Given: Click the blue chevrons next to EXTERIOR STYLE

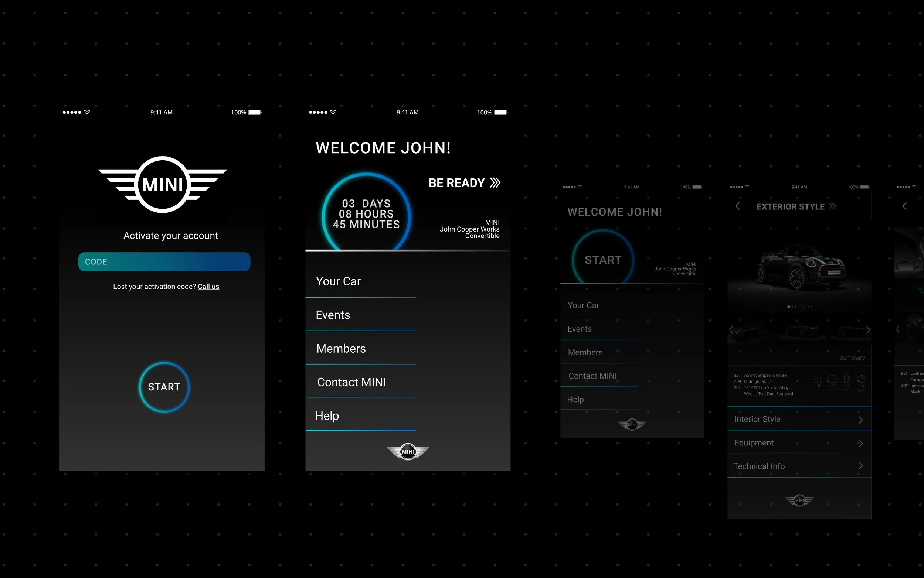Looking at the screenshot, I should (x=833, y=206).
